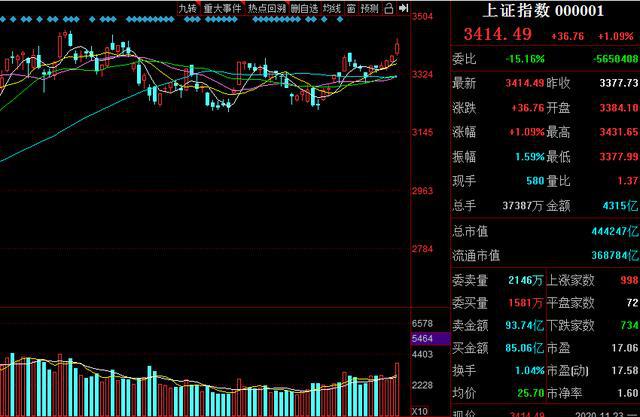Click the 卖金额 93.74亿 value
The height and width of the screenshot is (417, 640).
[x=524, y=325]
